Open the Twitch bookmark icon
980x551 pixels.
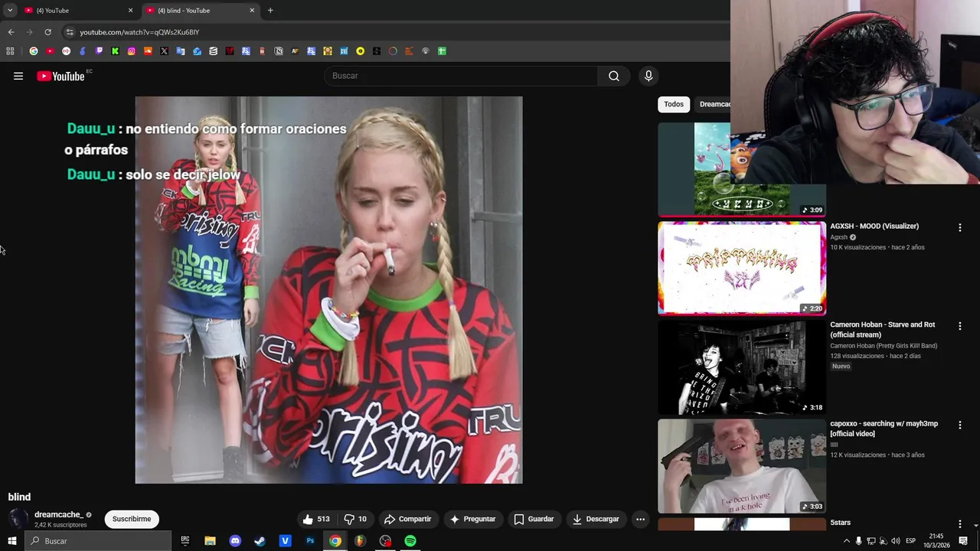pos(99,51)
